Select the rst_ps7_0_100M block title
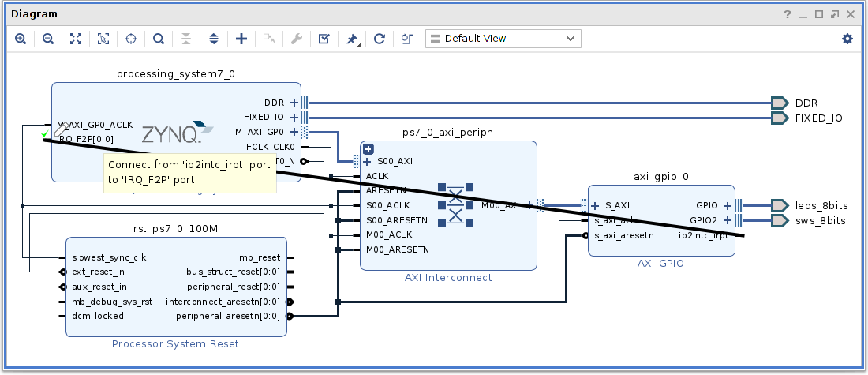The width and height of the screenshot is (868, 375). [x=175, y=230]
